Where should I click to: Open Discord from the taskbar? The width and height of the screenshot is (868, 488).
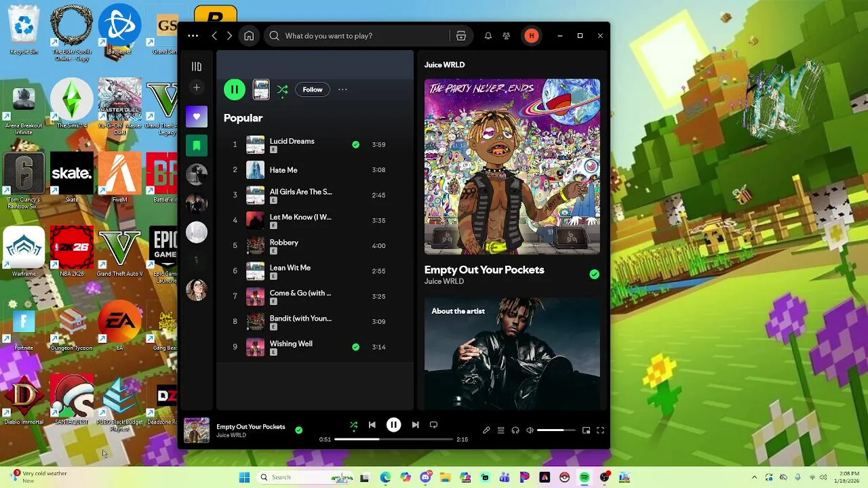click(x=426, y=477)
